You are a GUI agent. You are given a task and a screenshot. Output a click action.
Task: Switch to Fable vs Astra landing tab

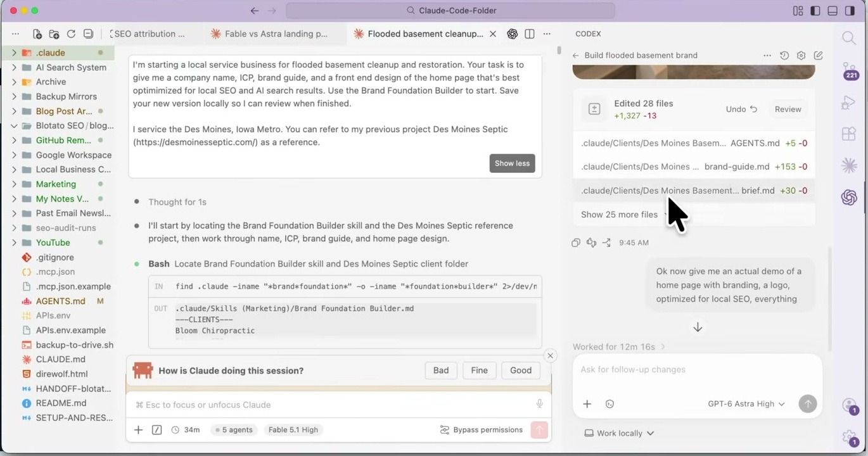click(276, 34)
